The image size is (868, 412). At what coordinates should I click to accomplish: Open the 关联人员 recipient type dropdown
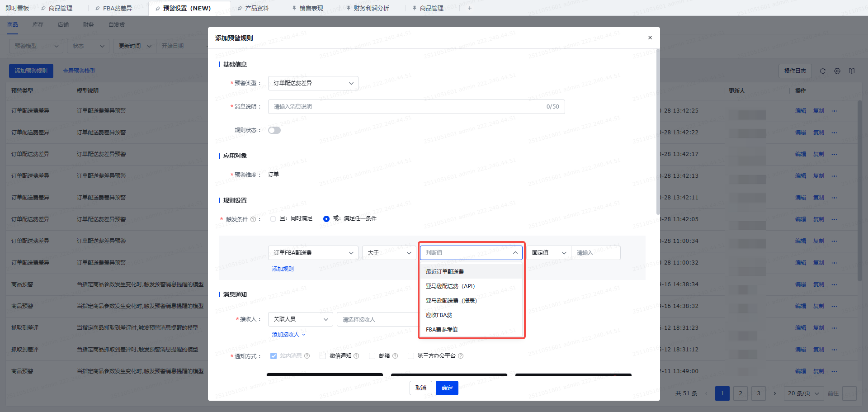(301, 319)
